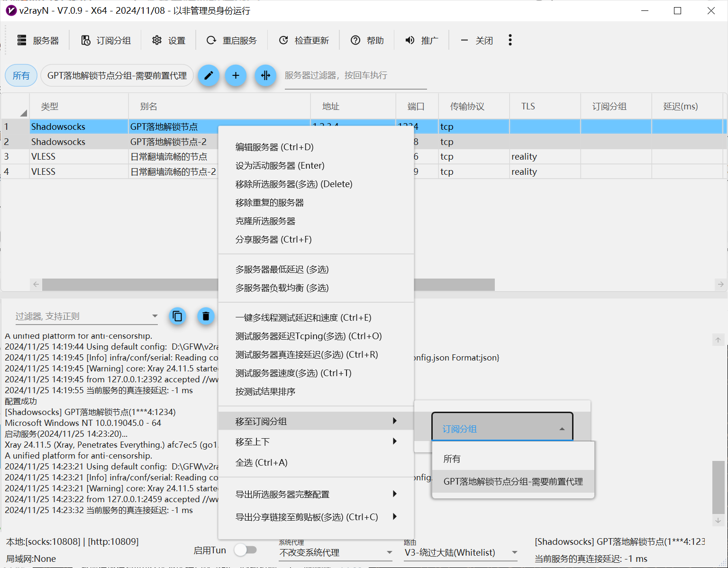Click the auto column width icon
Screen dimensions: 728x568
click(x=265, y=75)
